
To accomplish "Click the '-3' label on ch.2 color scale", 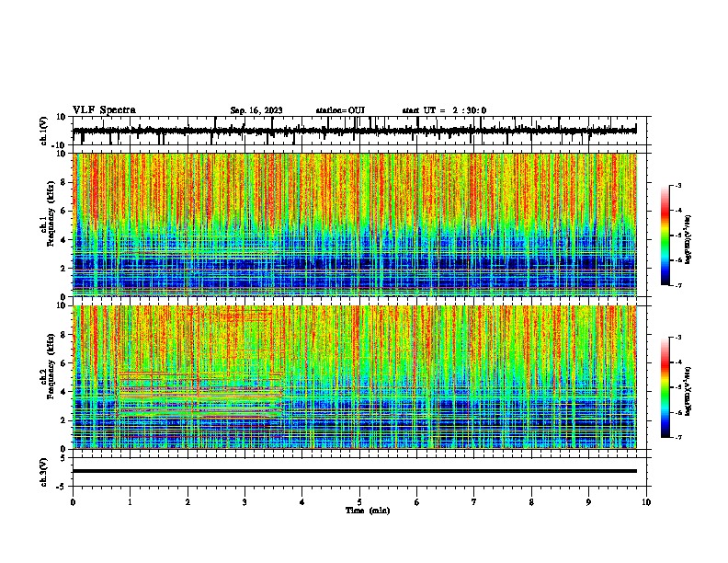I will click(678, 338).
